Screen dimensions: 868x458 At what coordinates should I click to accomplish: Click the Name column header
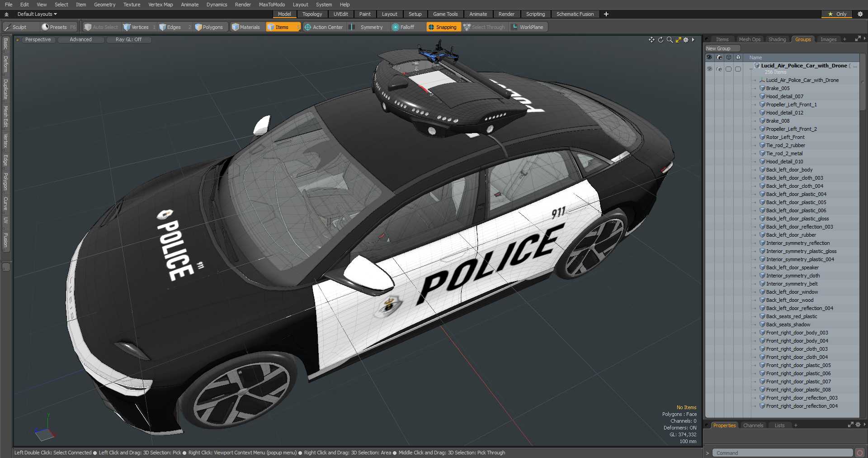click(x=802, y=57)
